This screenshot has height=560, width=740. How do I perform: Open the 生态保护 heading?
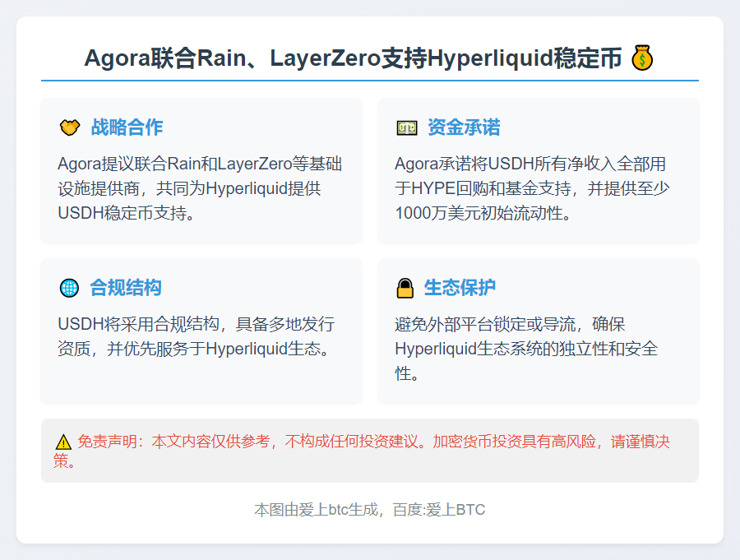(x=460, y=288)
